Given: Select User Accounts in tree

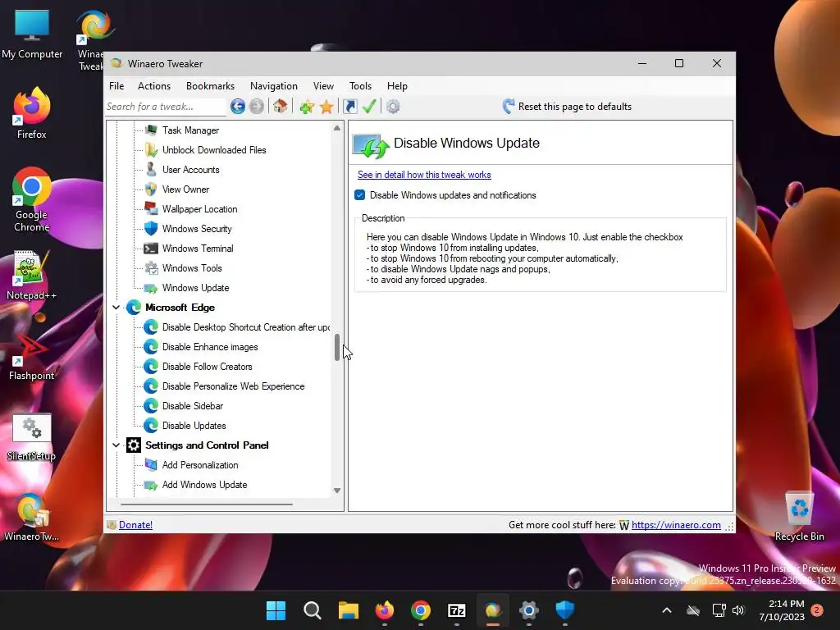Looking at the screenshot, I should coord(190,170).
